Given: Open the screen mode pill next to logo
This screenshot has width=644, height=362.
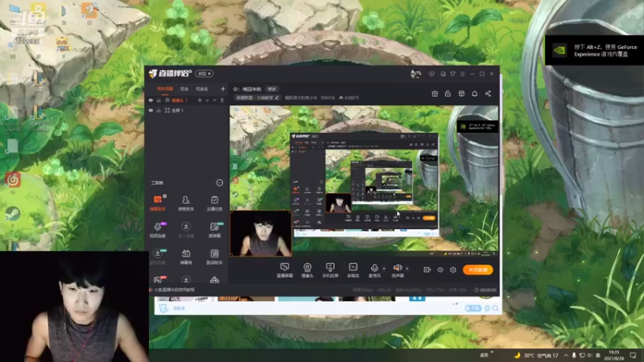Looking at the screenshot, I should coord(204,73).
